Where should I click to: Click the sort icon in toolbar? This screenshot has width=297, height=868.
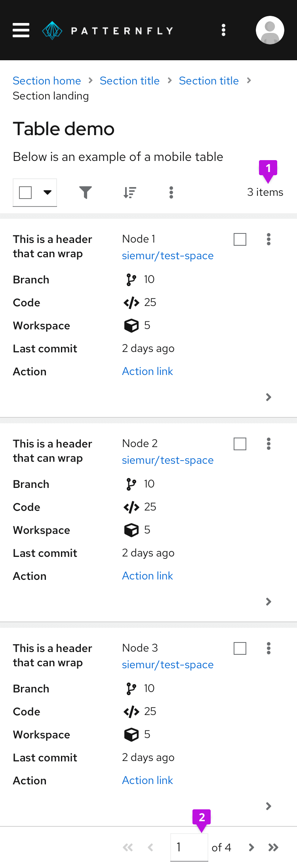pyautogui.click(x=129, y=193)
